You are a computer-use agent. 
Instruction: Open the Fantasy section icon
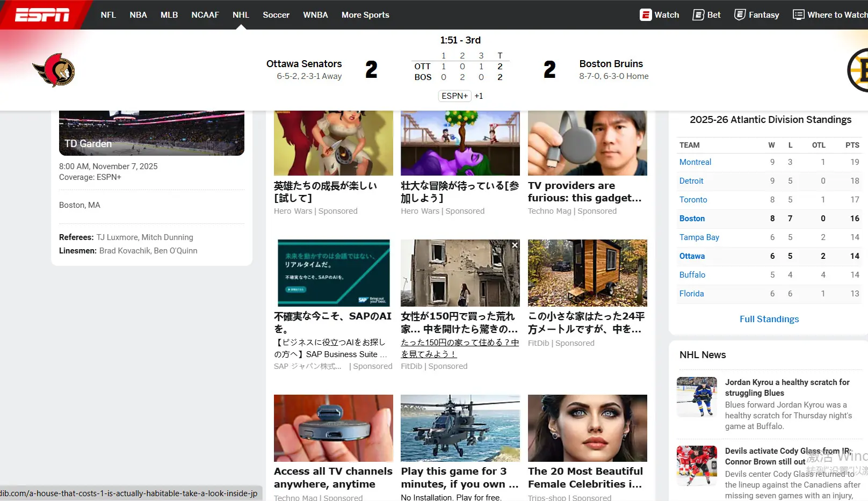(x=740, y=15)
